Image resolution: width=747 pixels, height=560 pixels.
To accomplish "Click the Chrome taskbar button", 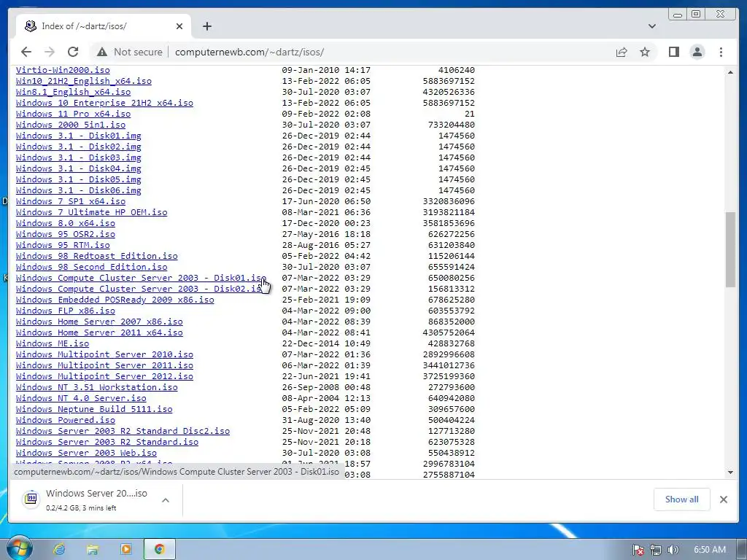I will (x=159, y=550).
